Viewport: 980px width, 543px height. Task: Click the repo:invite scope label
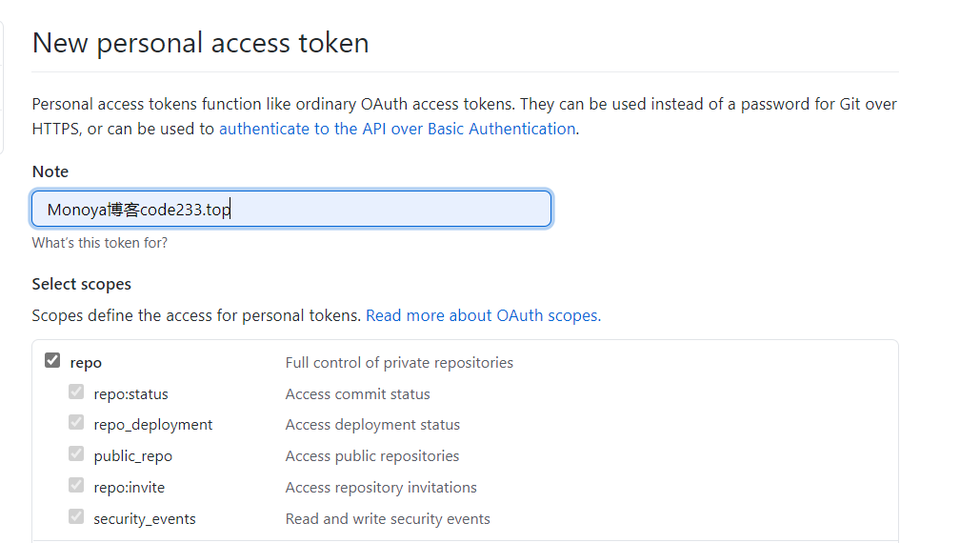tap(129, 488)
